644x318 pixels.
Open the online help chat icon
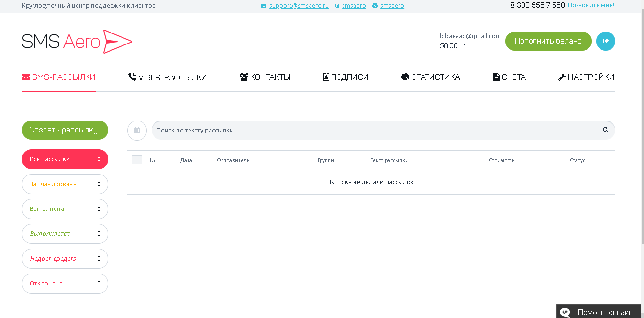565,312
